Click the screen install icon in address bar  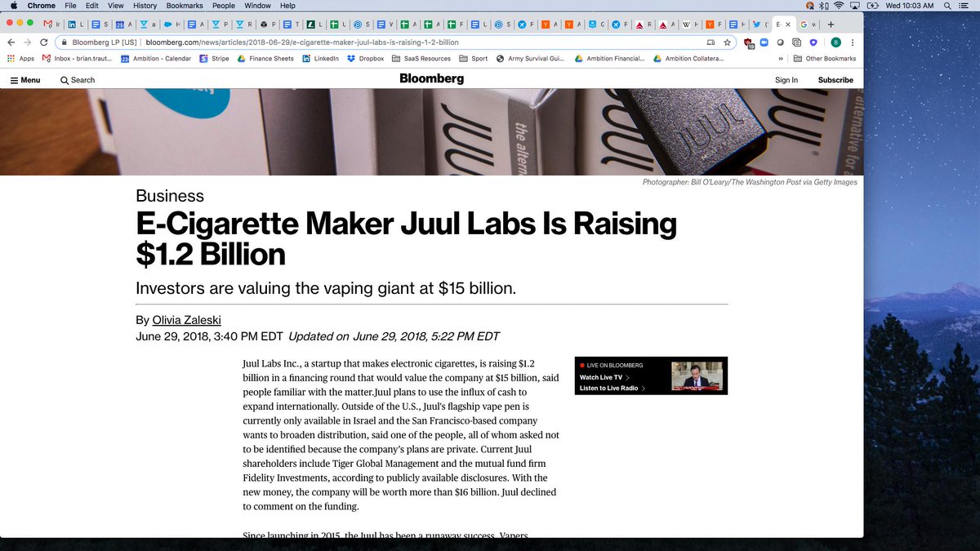[710, 42]
